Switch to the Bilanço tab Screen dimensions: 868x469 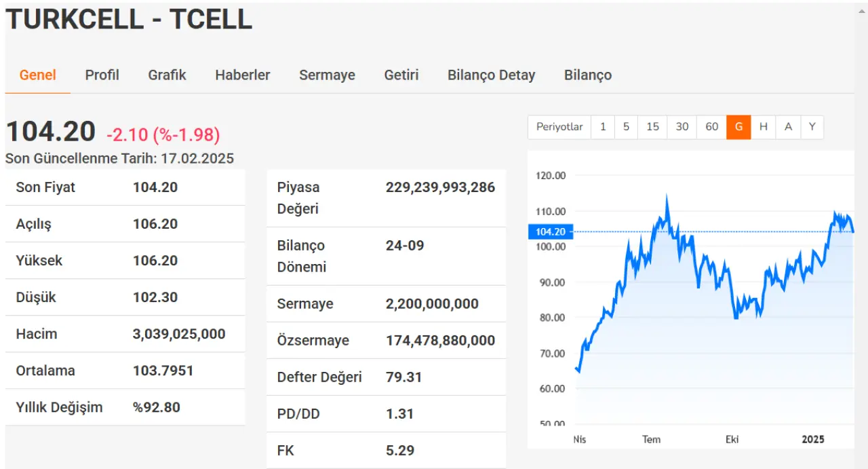(587, 75)
